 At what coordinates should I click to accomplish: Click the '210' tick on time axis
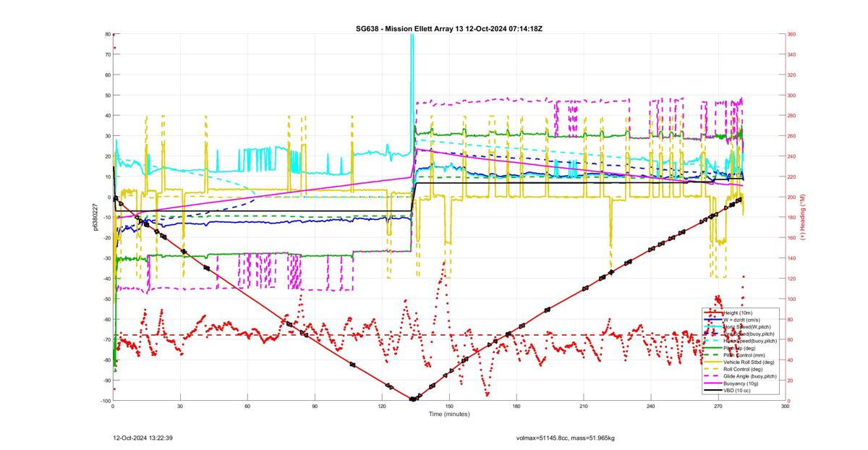[x=584, y=407]
